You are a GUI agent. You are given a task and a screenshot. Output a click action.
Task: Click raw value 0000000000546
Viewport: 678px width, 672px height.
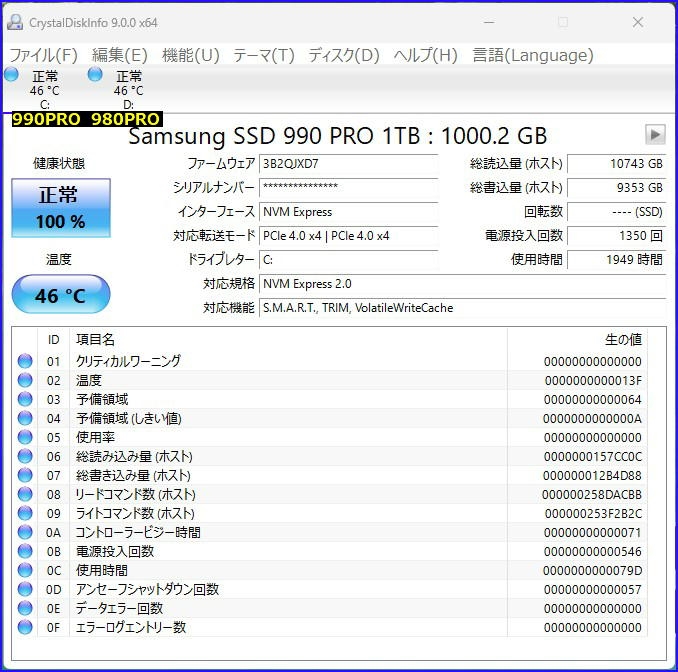point(593,552)
